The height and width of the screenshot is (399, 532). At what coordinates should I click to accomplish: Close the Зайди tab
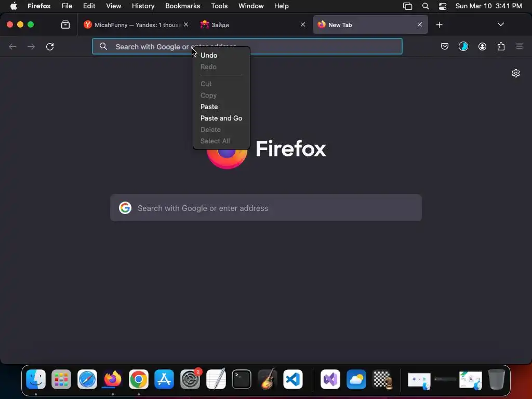(303, 24)
